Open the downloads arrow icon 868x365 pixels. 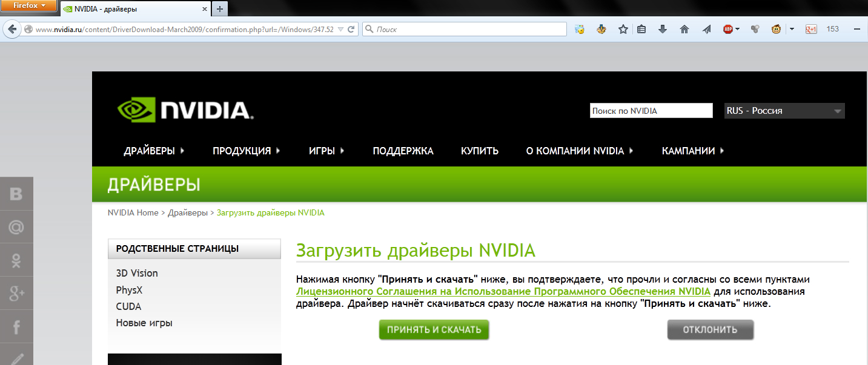click(663, 29)
